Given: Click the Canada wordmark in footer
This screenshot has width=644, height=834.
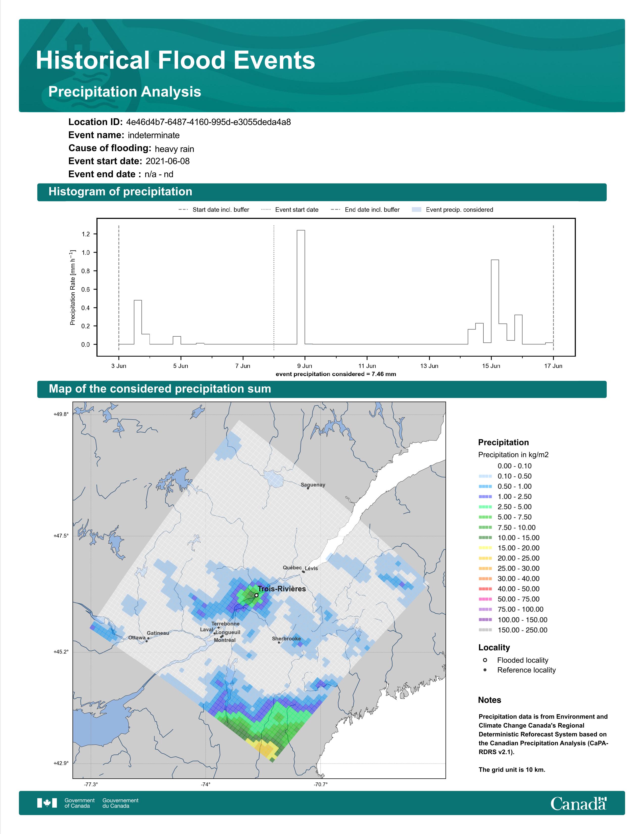Looking at the screenshot, I should (x=578, y=803).
